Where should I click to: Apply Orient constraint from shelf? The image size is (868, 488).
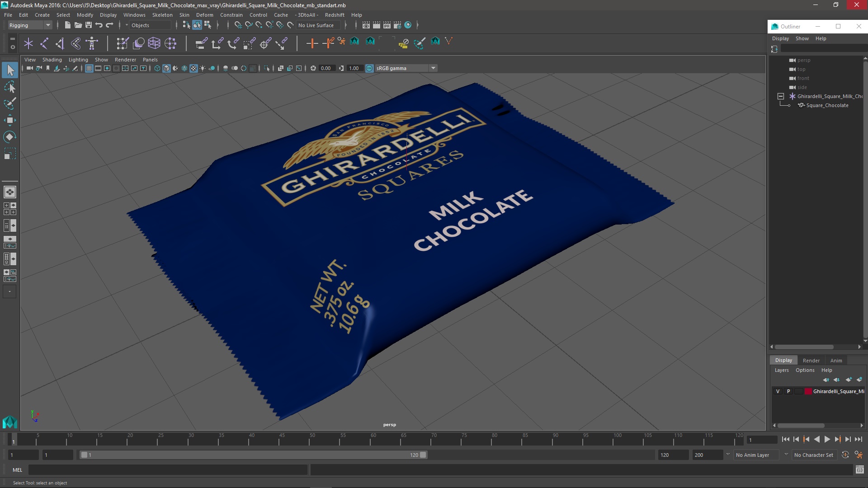233,43
